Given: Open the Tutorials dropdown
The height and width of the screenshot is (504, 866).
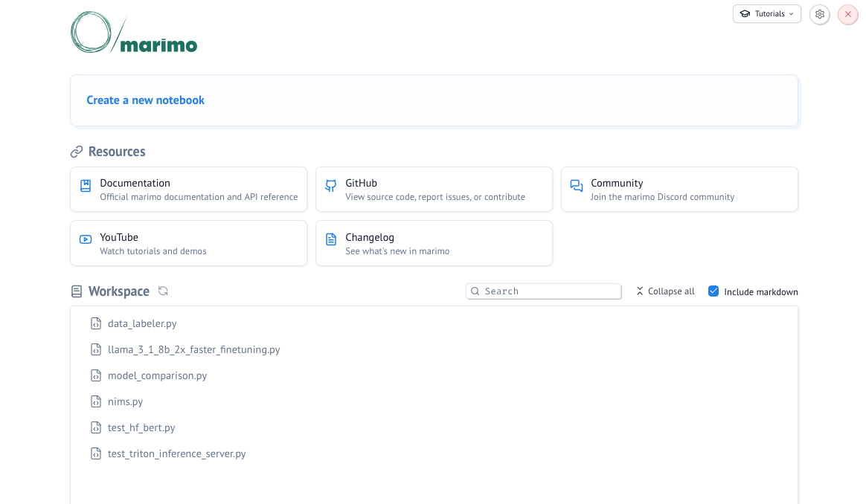Looking at the screenshot, I should 766,13.
